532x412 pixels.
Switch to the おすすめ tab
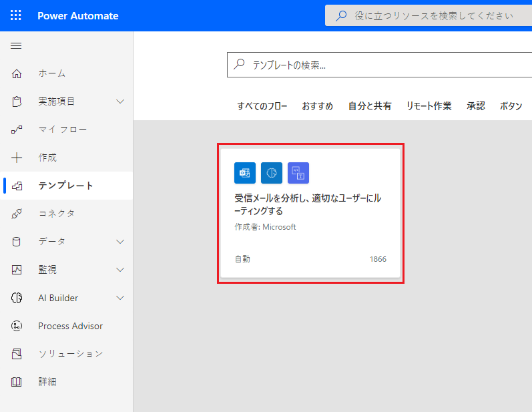[318, 106]
